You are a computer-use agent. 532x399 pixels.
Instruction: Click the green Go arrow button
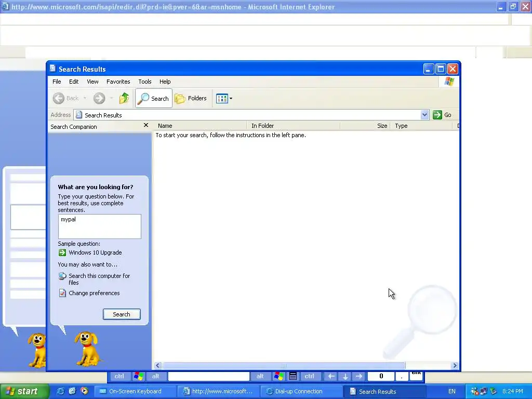(x=437, y=115)
